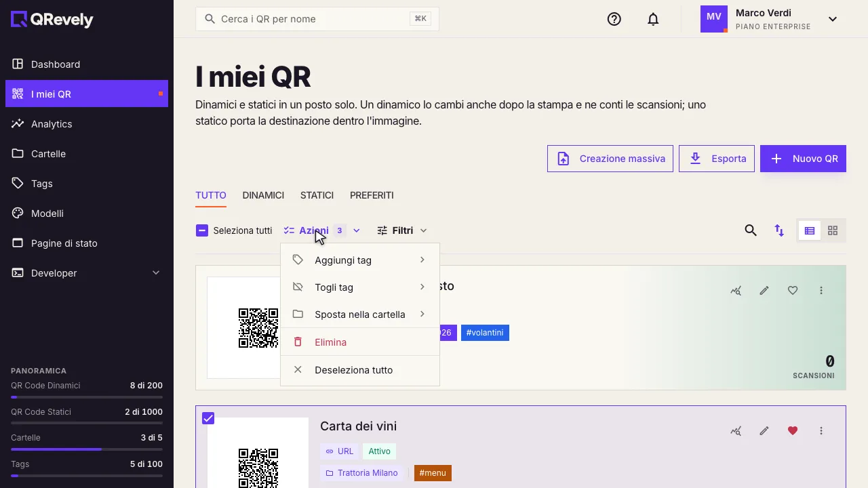Open three-dot menu on first QR card
Image resolution: width=868 pixels, height=488 pixels.
(821, 290)
